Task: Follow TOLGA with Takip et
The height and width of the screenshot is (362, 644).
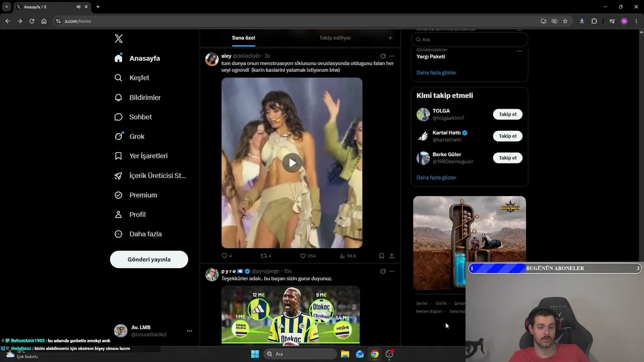Action: pos(508,114)
